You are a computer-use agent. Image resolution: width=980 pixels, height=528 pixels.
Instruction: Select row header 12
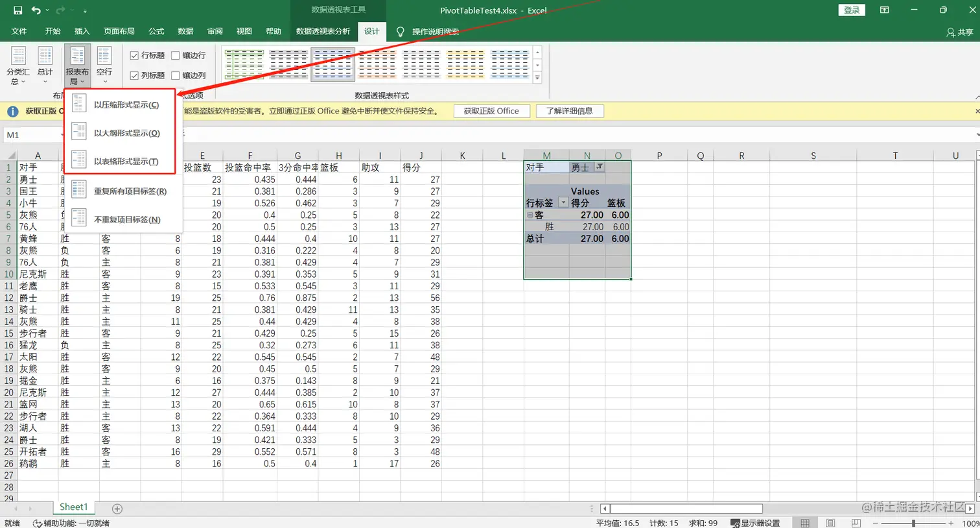(8, 298)
